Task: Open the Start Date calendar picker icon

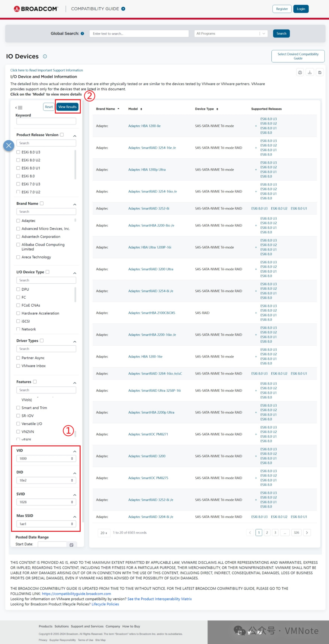Action: tap(72, 545)
